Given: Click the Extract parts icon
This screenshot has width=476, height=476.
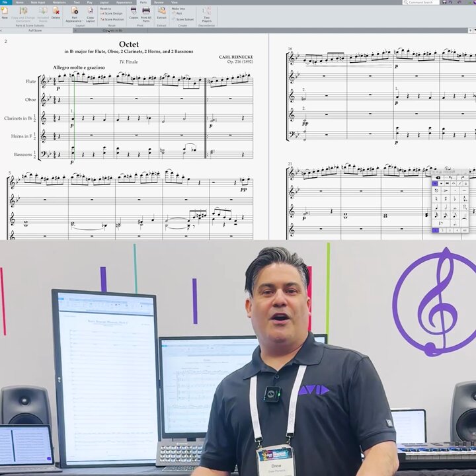Looking at the screenshot, I should [x=161, y=13].
